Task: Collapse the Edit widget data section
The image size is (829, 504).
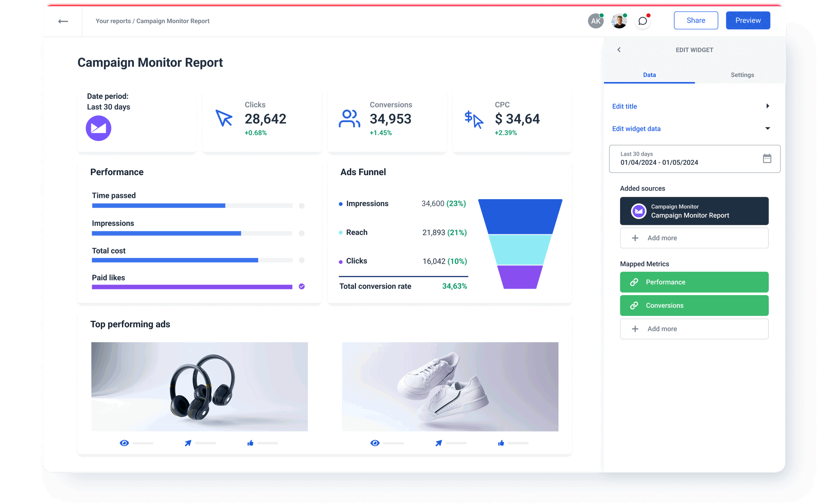Action: coord(768,128)
